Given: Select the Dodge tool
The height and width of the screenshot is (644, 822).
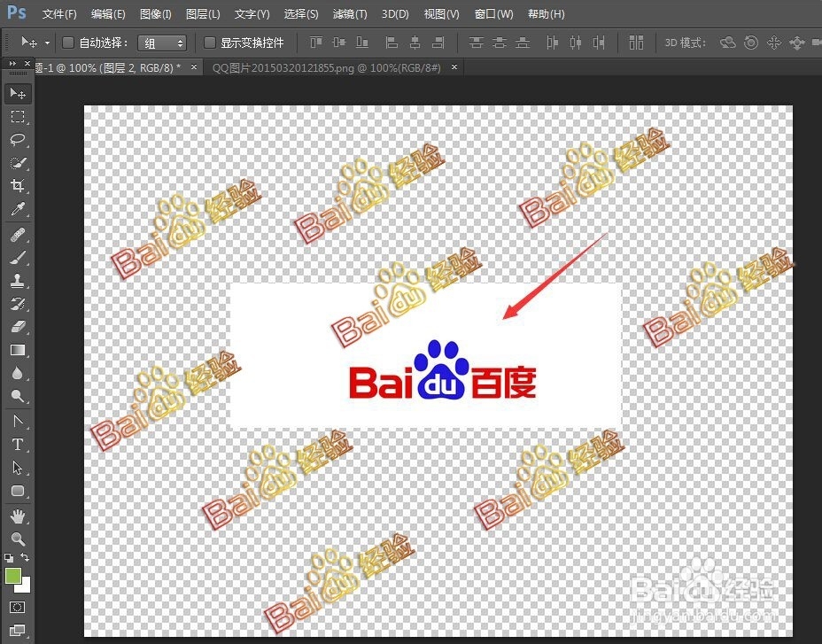Looking at the screenshot, I should tap(18, 396).
